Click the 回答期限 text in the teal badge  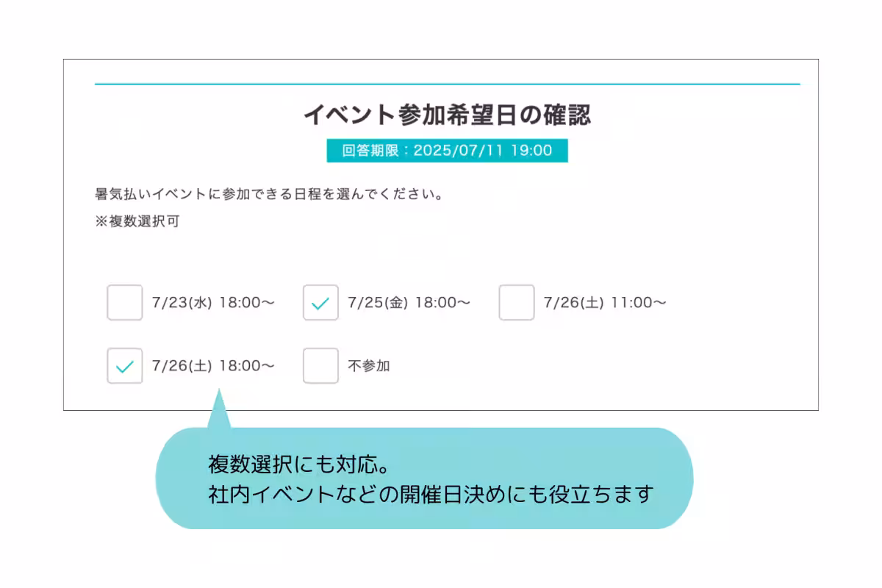coord(370,151)
